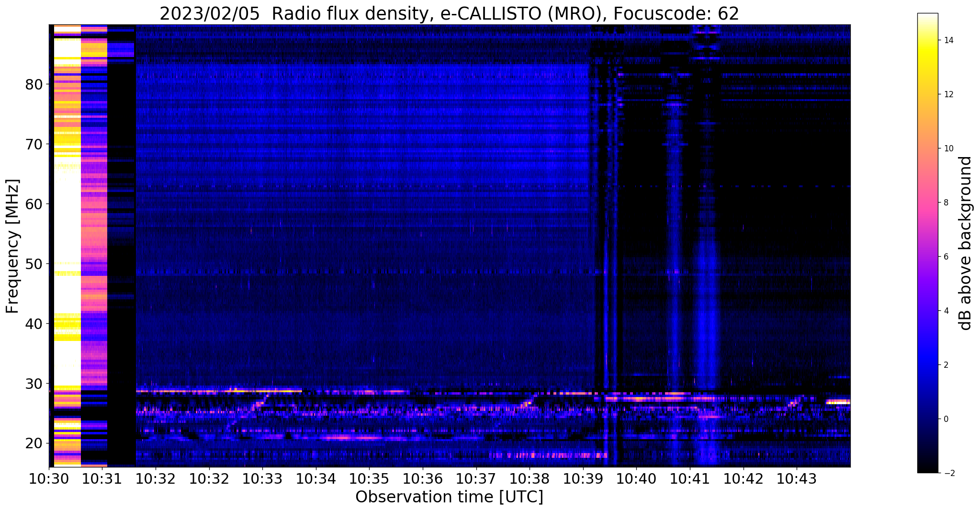This screenshot has height=511, width=980.
Task: Click the 10:34 time tick label
Action: tap(316, 478)
